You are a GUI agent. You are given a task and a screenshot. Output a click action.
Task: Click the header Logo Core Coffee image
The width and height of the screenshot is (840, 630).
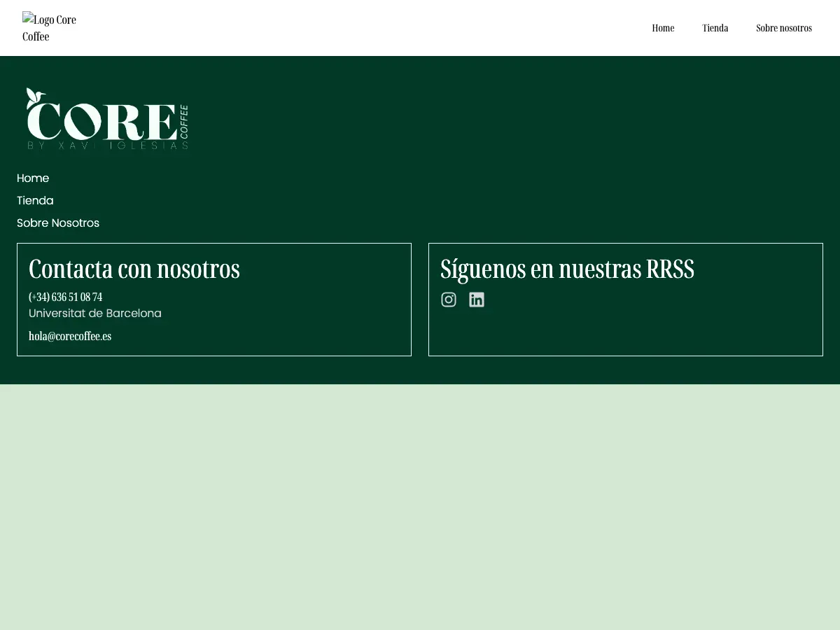[x=50, y=28]
